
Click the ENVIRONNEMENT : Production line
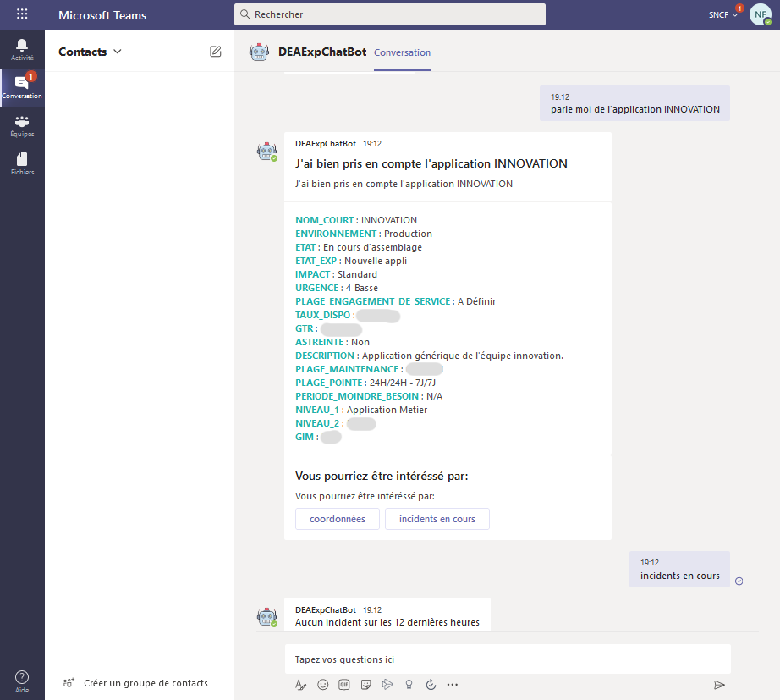point(364,234)
